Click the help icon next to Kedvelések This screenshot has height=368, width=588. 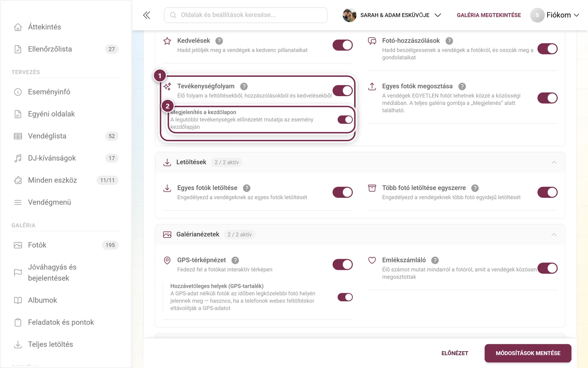pyautogui.click(x=219, y=41)
